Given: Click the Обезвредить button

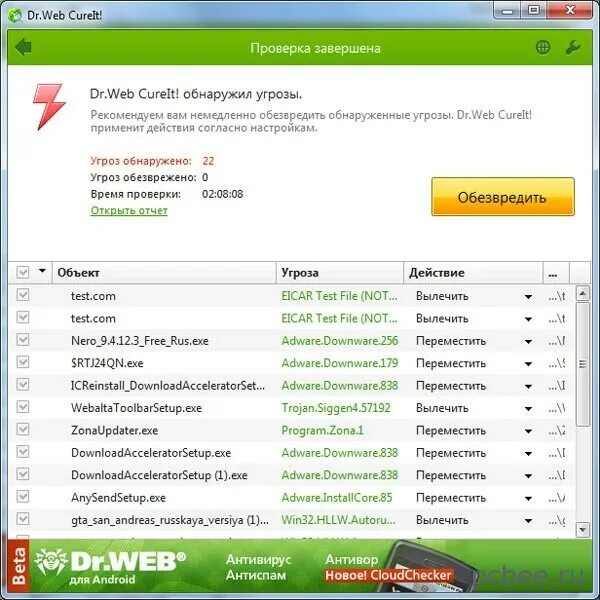Looking at the screenshot, I should tap(503, 197).
